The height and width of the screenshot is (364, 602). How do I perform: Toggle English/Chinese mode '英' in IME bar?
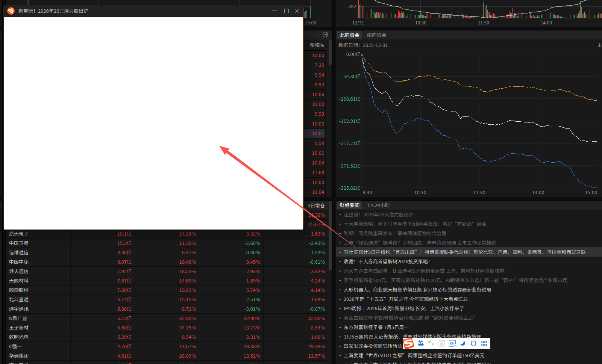tap(421, 343)
